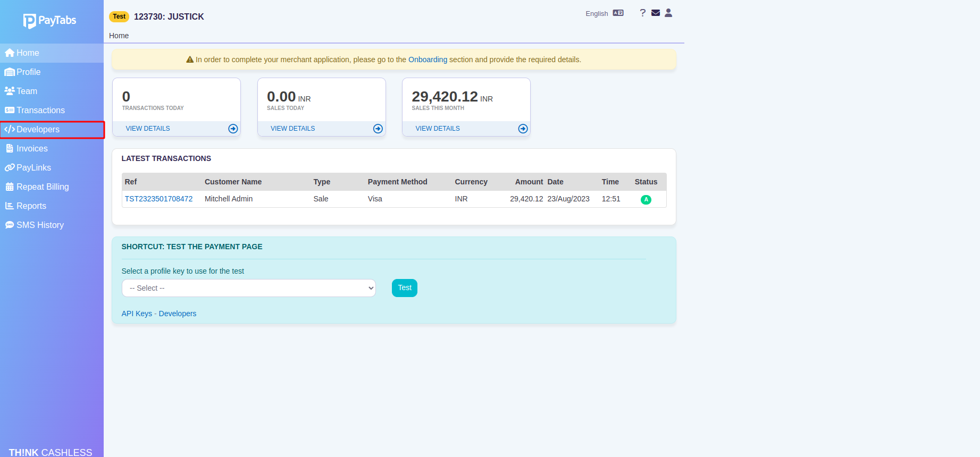Open the help question mark icon
980x457 pixels.
pos(643,13)
